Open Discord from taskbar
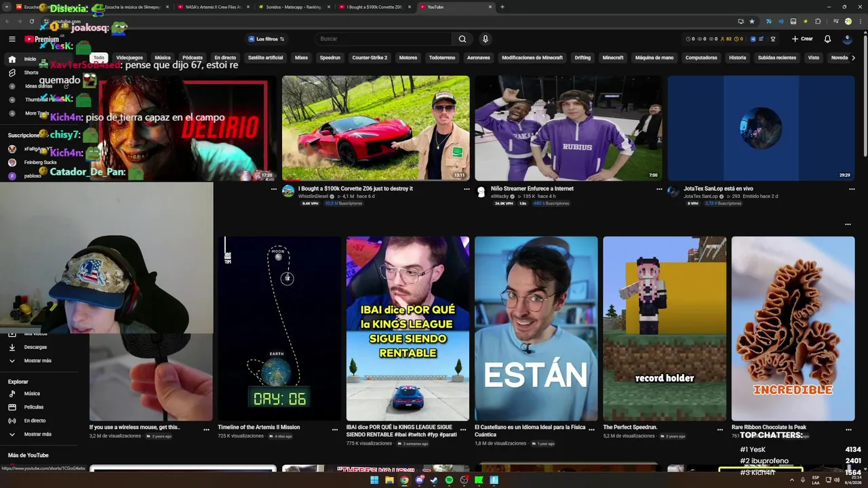 419,480
